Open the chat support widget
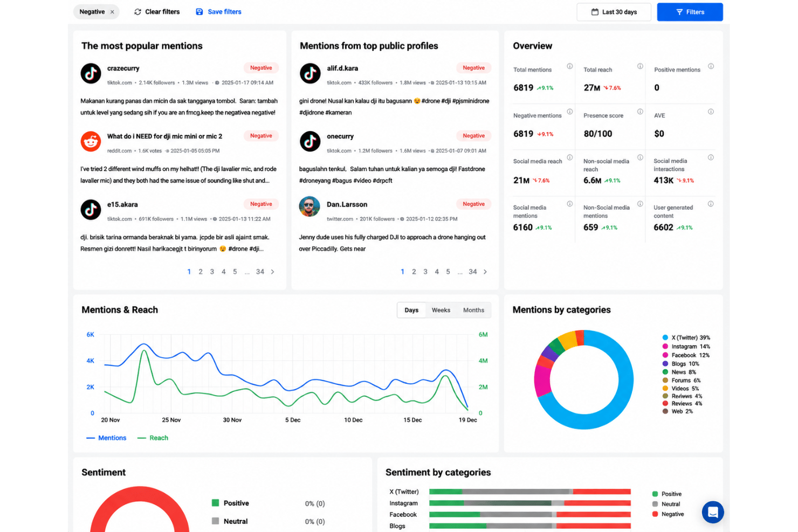798x532 pixels. [x=713, y=512]
